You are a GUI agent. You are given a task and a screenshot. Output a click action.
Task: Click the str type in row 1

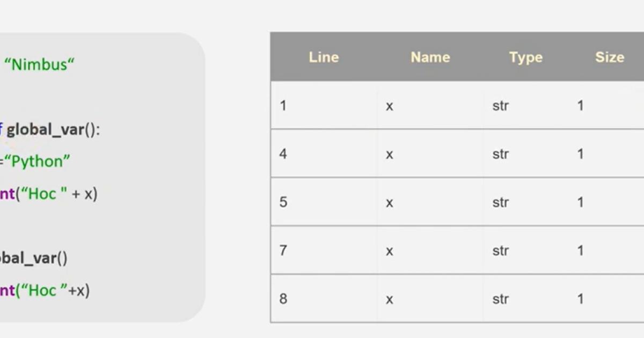point(500,106)
